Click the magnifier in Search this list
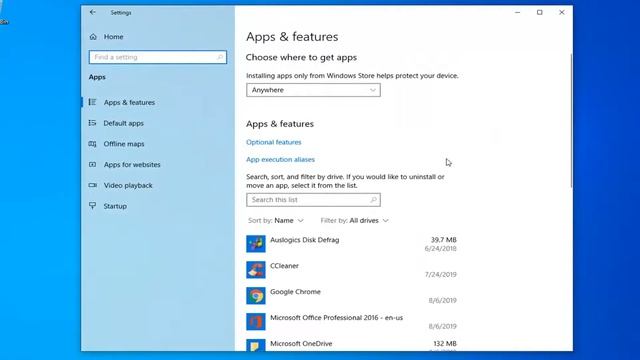Viewport: 640px width, 360px height. tap(373, 200)
